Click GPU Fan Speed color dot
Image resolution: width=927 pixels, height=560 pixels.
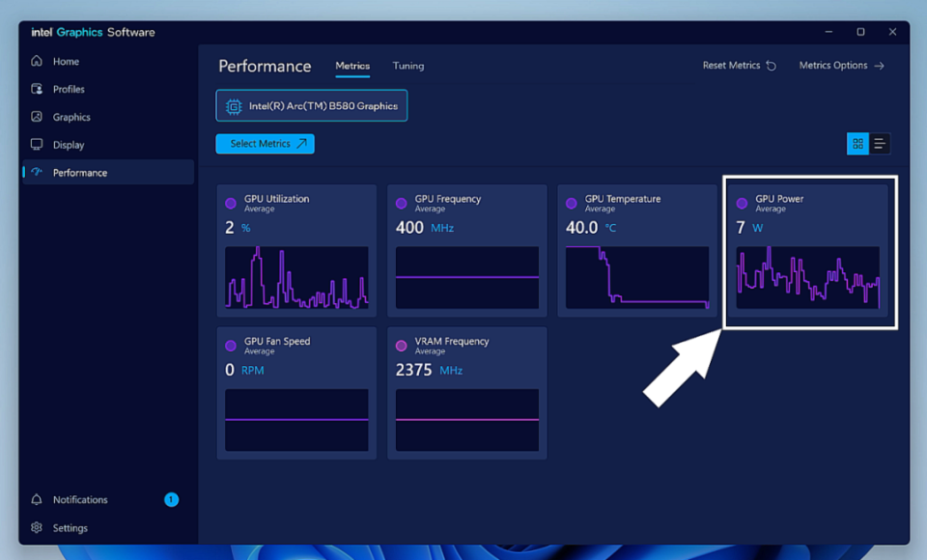(231, 346)
